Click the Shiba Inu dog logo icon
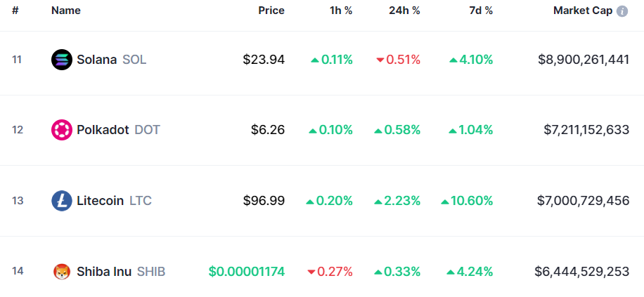Viewport: 644px width, 297px height. click(x=62, y=272)
